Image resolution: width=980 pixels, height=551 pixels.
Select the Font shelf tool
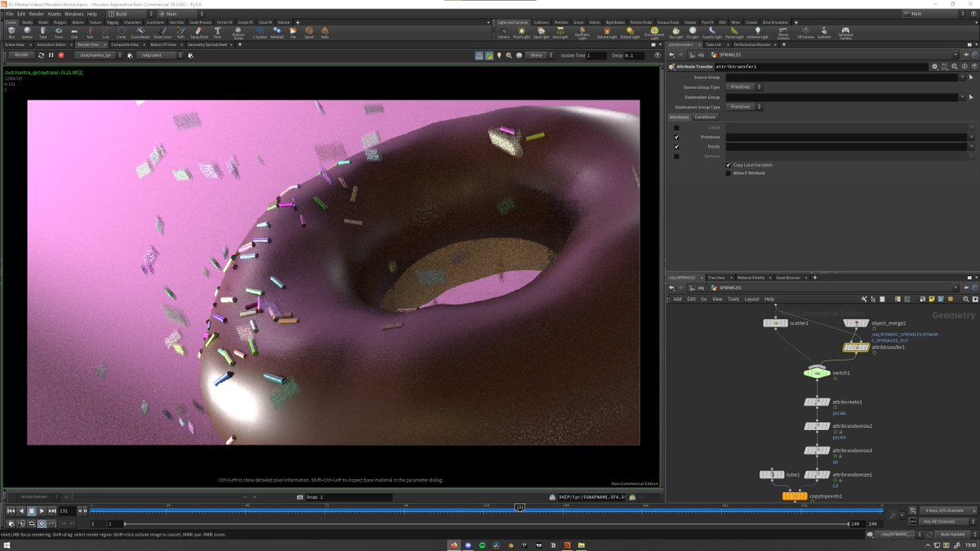coord(217,33)
